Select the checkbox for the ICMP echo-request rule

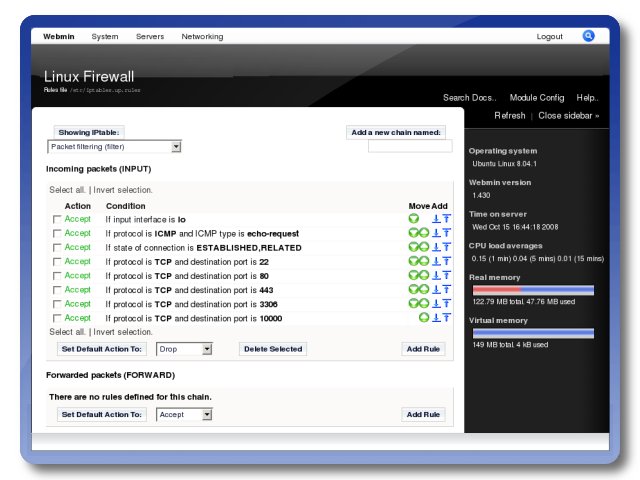tap(57, 234)
